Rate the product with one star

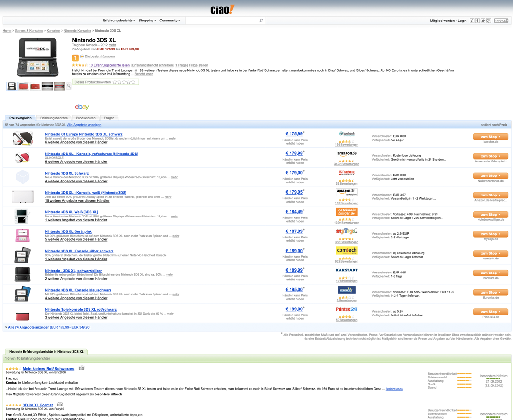point(115,82)
